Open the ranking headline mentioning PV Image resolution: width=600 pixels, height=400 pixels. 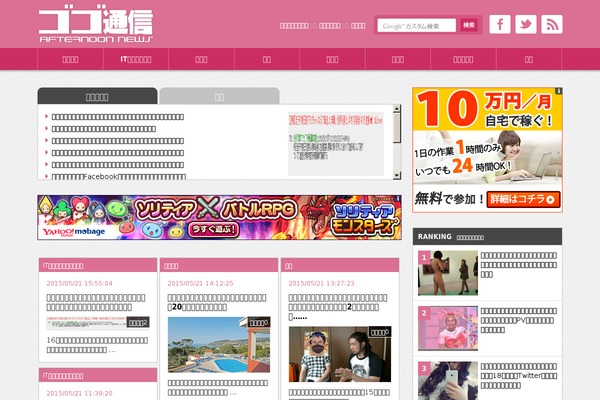point(518,320)
